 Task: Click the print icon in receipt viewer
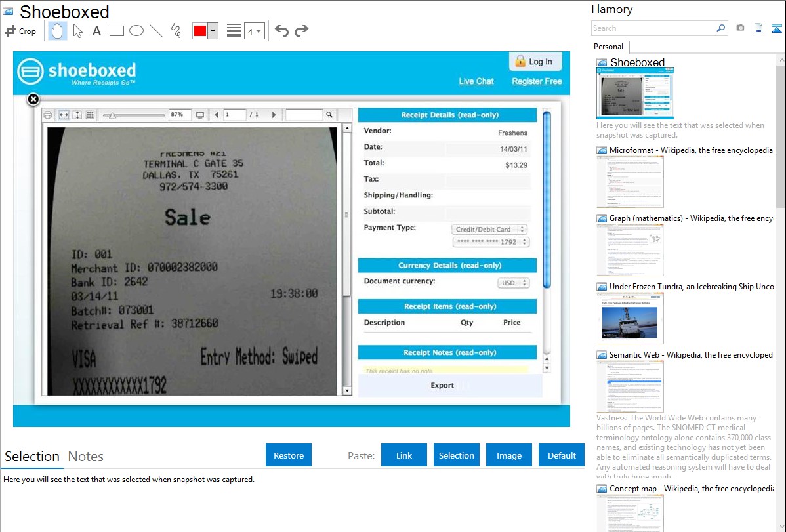[x=48, y=115]
